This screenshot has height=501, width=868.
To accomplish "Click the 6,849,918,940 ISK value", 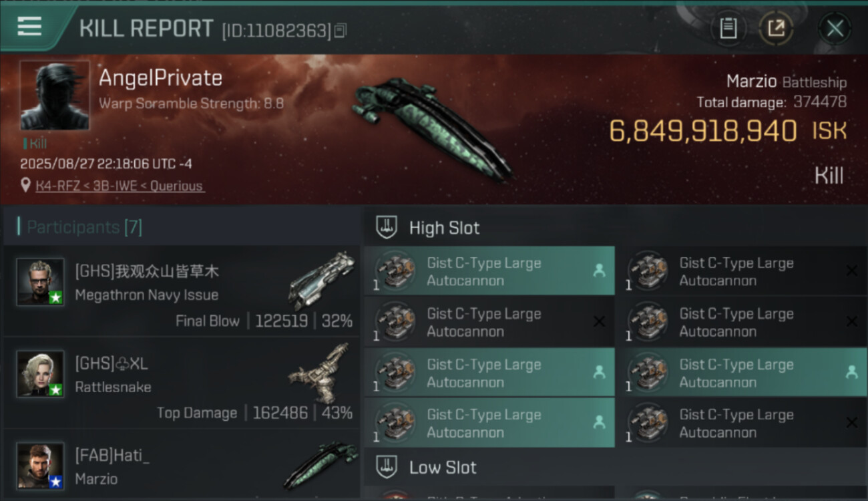I will 728,131.
